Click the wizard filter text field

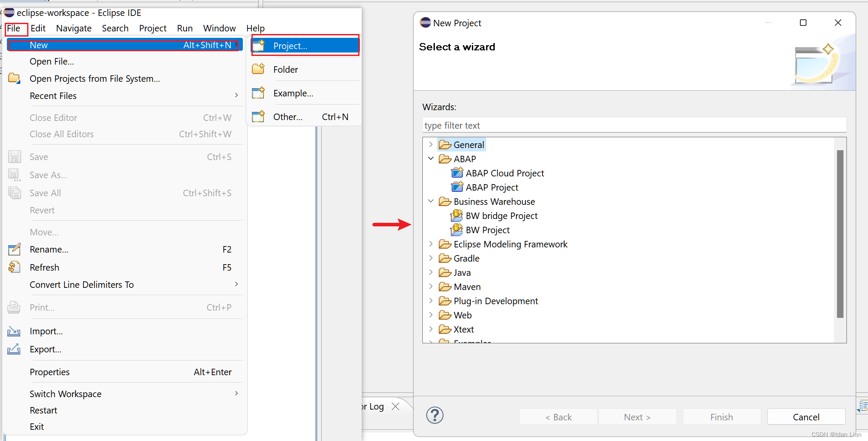(x=634, y=125)
